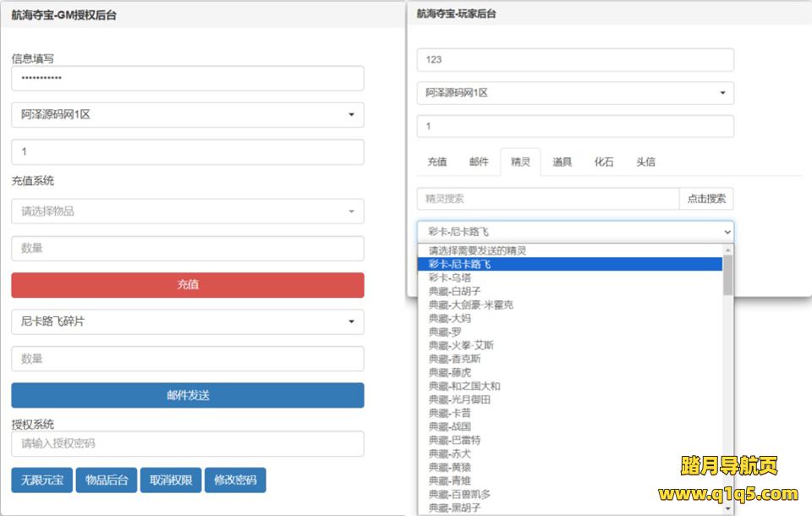Switch to the 充值 tab

[x=436, y=162]
